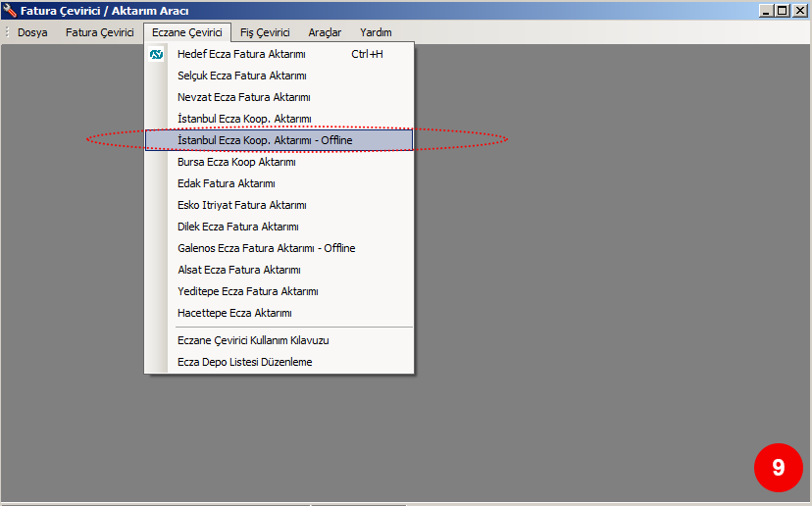812x506 pixels.
Task: Close the Fatura Çevirici window
Action: [800, 11]
